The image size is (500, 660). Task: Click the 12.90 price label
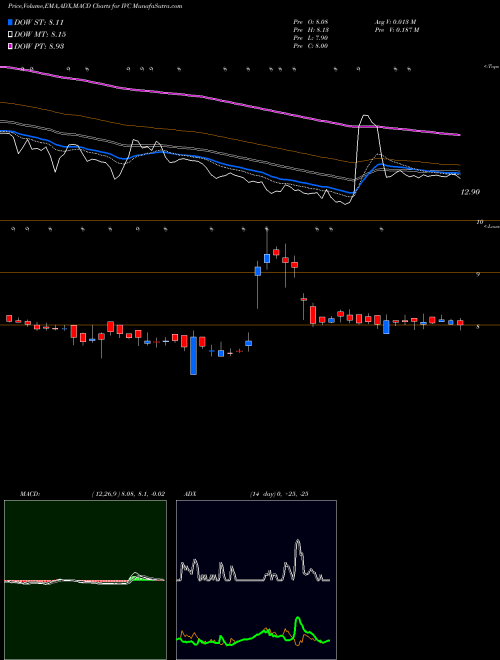[470, 192]
